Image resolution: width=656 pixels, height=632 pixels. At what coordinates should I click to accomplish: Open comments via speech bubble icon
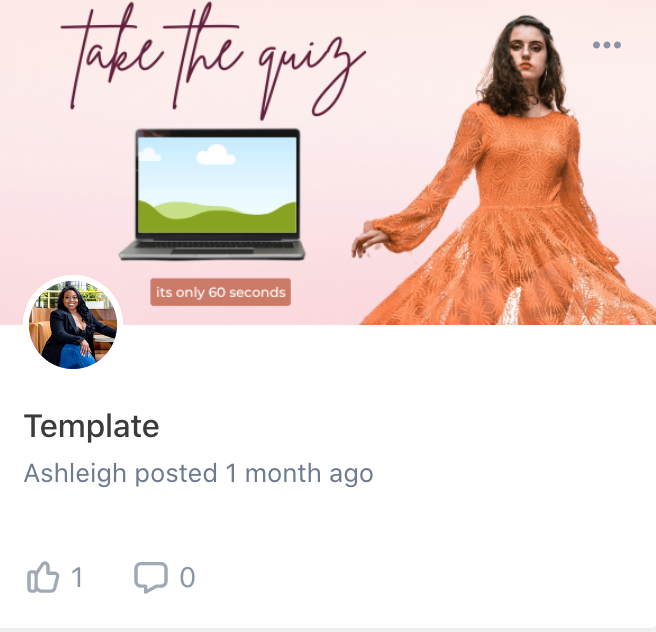pyautogui.click(x=151, y=577)
